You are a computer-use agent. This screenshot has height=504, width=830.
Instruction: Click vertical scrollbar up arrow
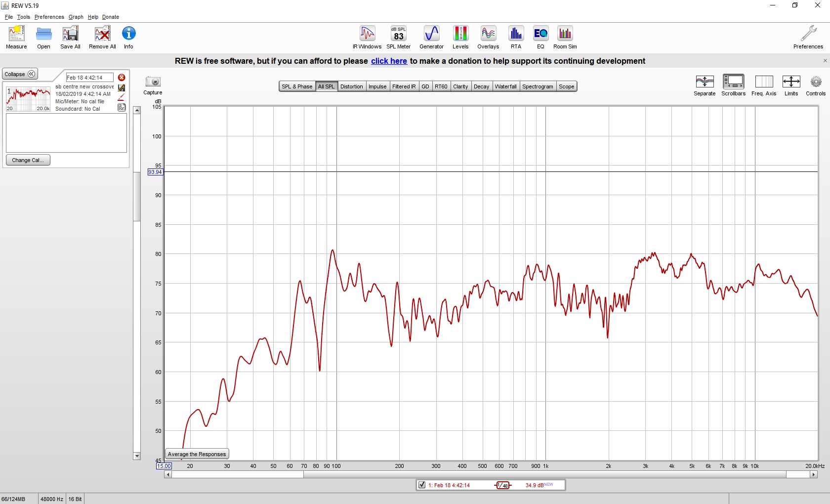[x=137, y=110]
